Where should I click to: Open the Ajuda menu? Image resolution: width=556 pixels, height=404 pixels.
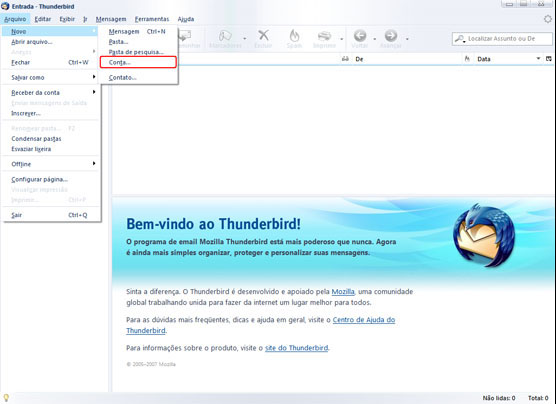[186, 19]
